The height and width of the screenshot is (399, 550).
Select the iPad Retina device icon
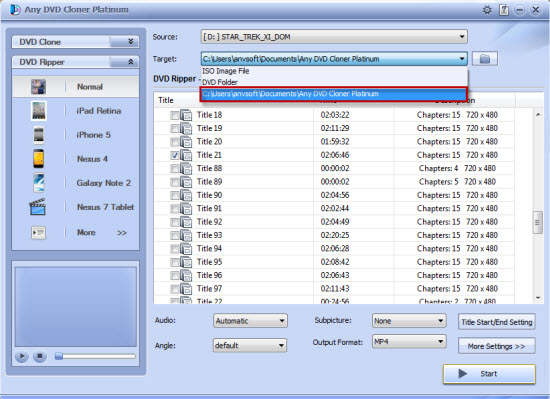click(x=39, y=111)
